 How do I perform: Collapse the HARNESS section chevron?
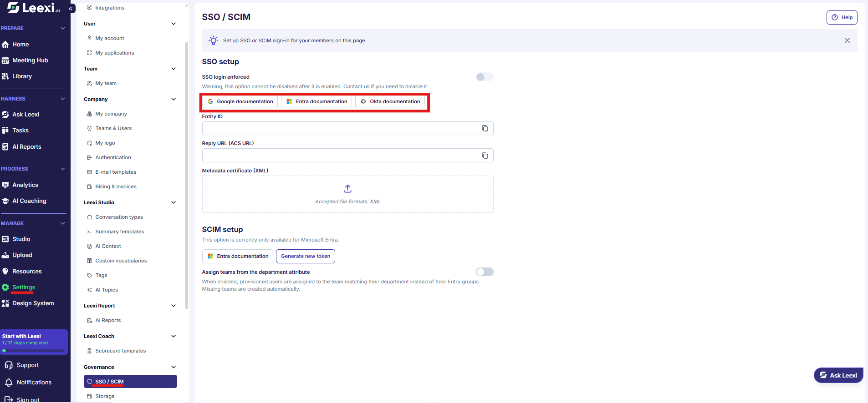pyautogui.click(x=63, y=99)
